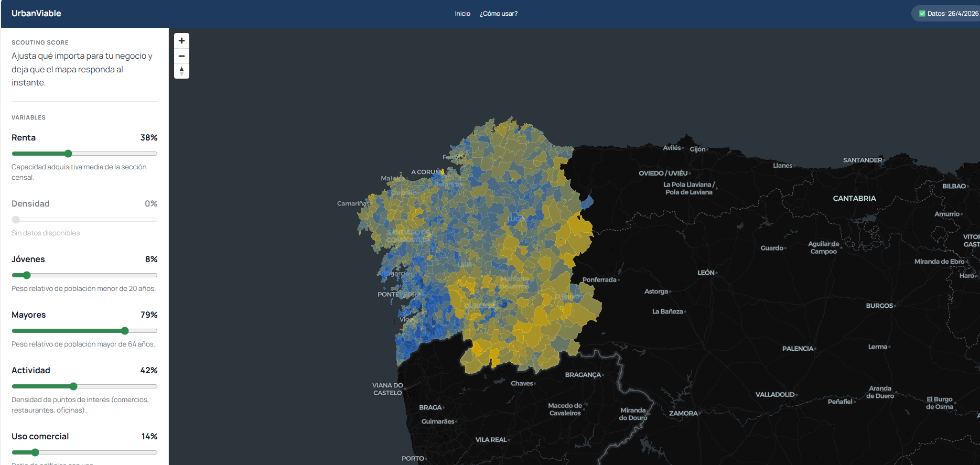
Task: Click the VARIABLES section label
Action: (28, 117)
